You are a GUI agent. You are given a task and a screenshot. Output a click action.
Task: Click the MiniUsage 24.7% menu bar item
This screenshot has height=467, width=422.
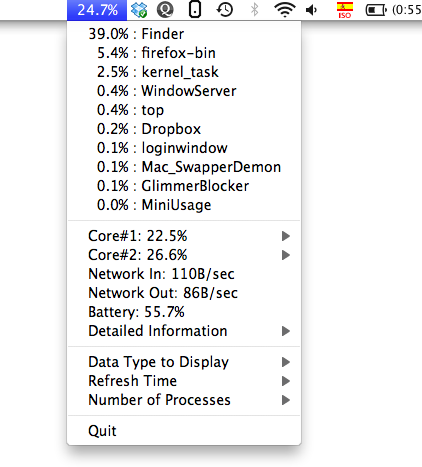tap(97, 10)
